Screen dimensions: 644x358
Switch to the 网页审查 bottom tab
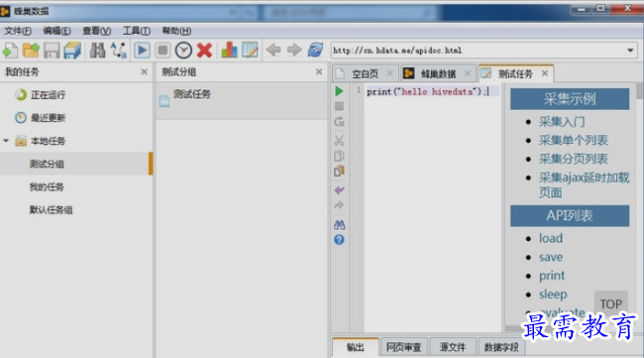[x=403, y=347]
